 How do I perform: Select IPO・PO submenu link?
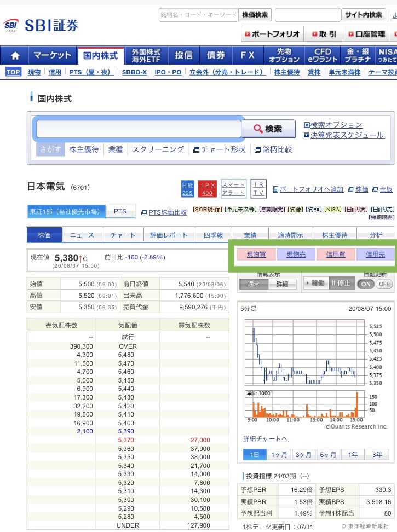pos(168,72)
